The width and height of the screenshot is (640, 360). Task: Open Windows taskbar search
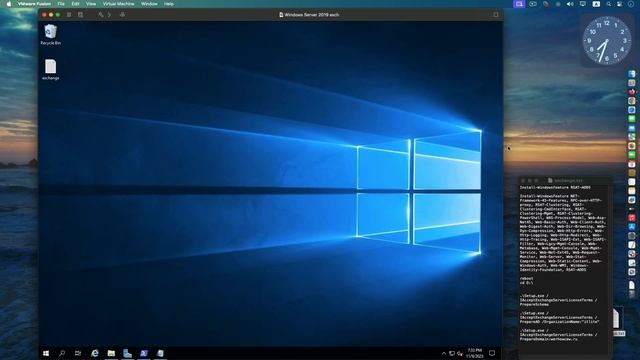point(62,353)
